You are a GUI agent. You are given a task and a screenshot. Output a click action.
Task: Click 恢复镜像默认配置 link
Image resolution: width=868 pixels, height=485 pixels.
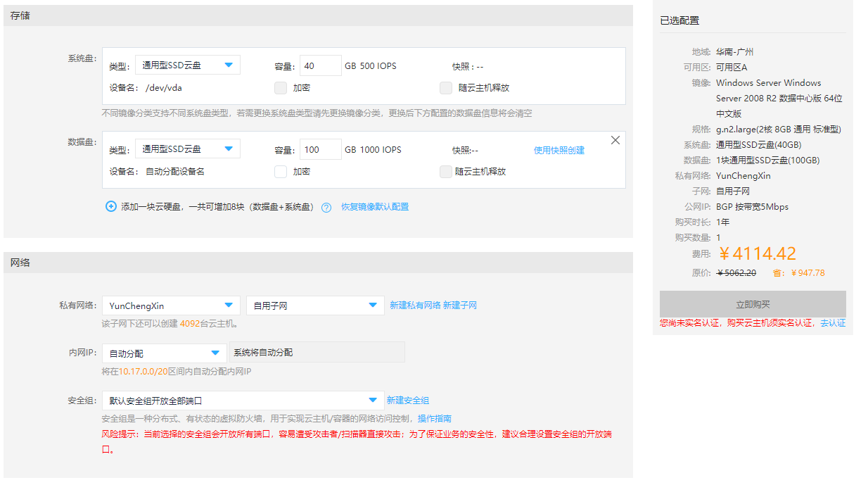[x=375, y=207]
